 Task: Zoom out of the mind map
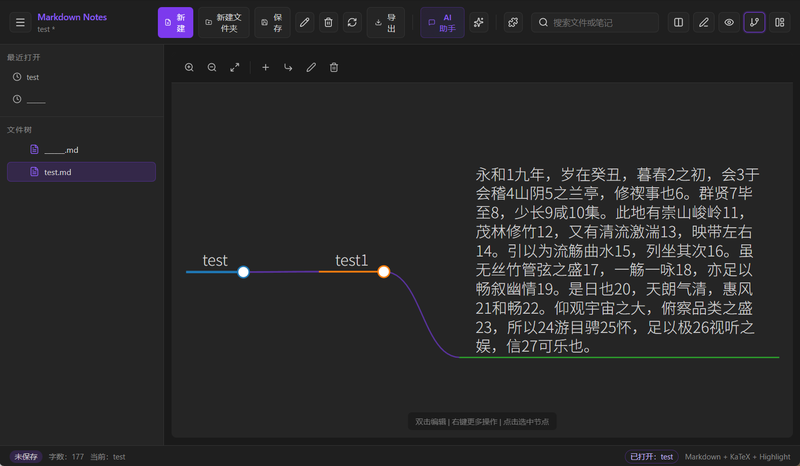click(x=212, y=67)
